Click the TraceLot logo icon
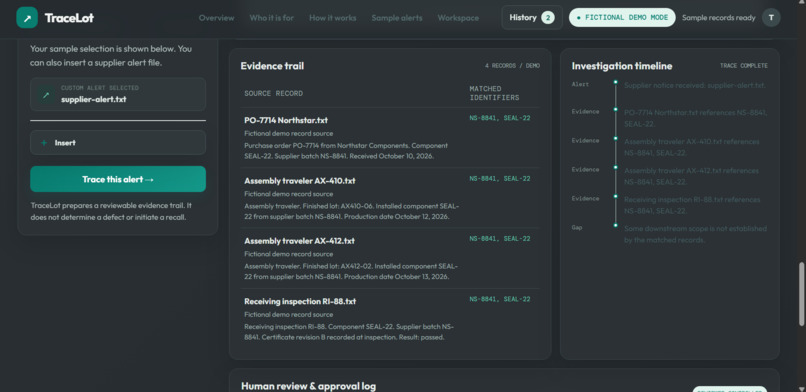Image resolution: width=806 pixels, height=392 pixels. (x=27, y=17)
